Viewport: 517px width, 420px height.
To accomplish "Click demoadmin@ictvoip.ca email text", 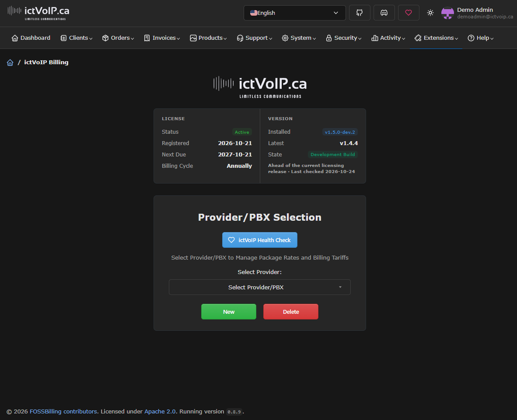I will 485,17.
